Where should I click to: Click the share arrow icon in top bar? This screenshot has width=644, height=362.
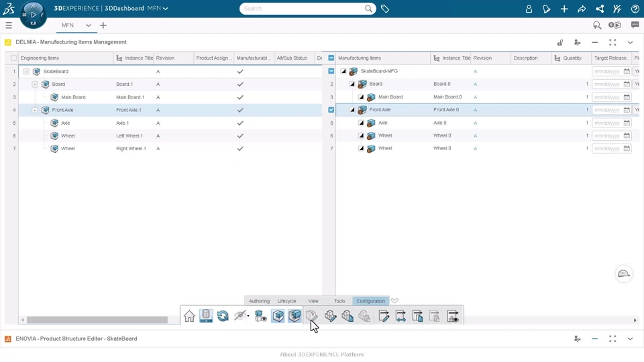tap(582, 9)
